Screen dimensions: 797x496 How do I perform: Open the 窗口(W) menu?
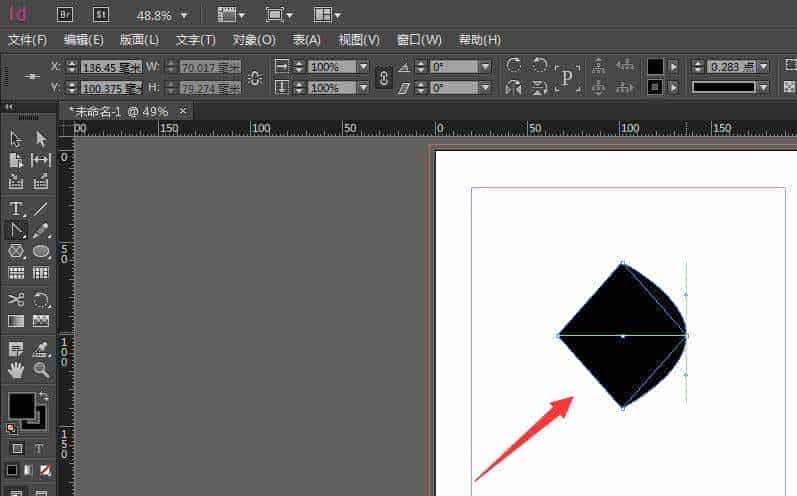[x=419, y=40]
